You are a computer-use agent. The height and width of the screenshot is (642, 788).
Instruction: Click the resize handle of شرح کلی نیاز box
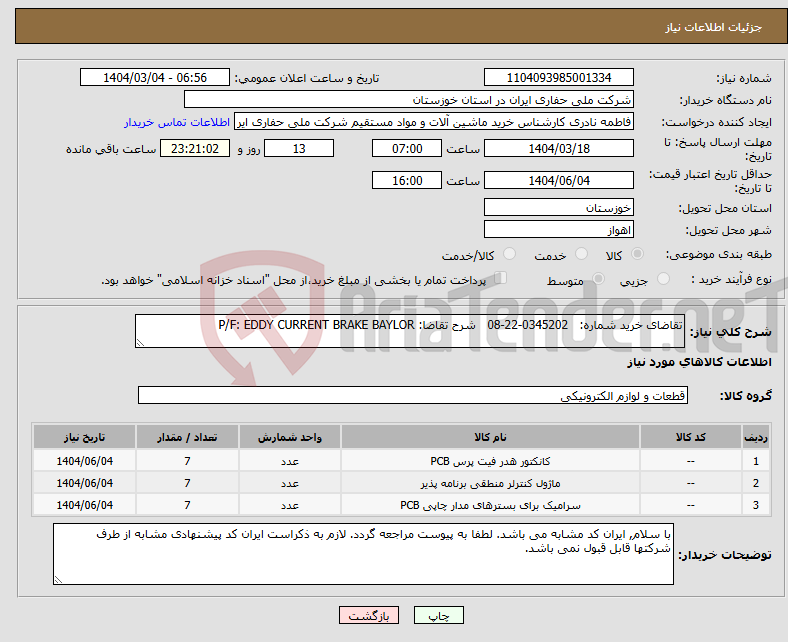click(x=140, y=343)
